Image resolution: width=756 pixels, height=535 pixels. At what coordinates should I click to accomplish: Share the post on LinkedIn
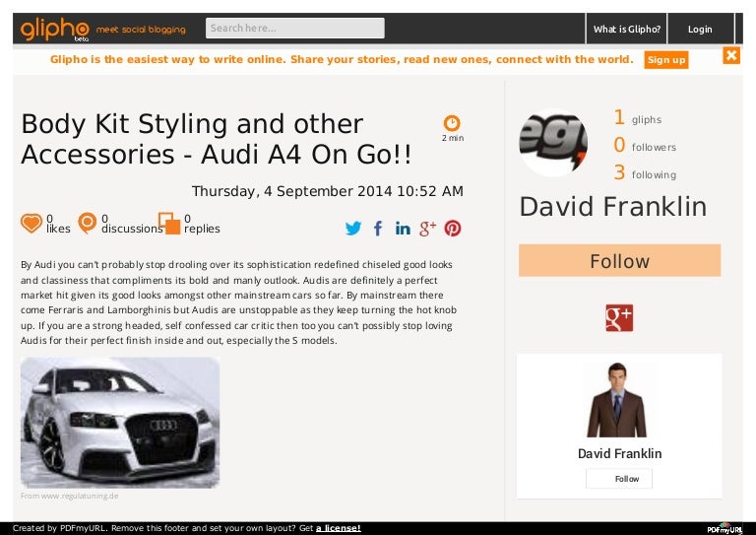pos(403,229)
